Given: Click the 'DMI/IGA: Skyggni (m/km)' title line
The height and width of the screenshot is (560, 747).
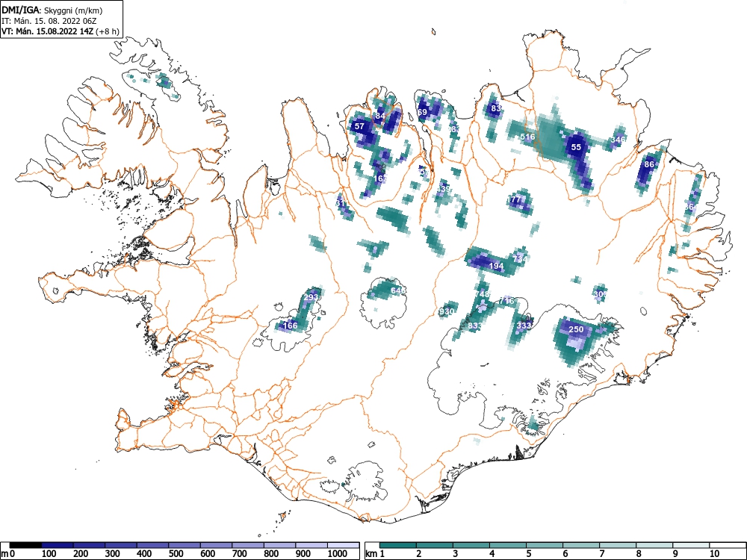Looking at the screenshot, I should (x=52, y=10).
